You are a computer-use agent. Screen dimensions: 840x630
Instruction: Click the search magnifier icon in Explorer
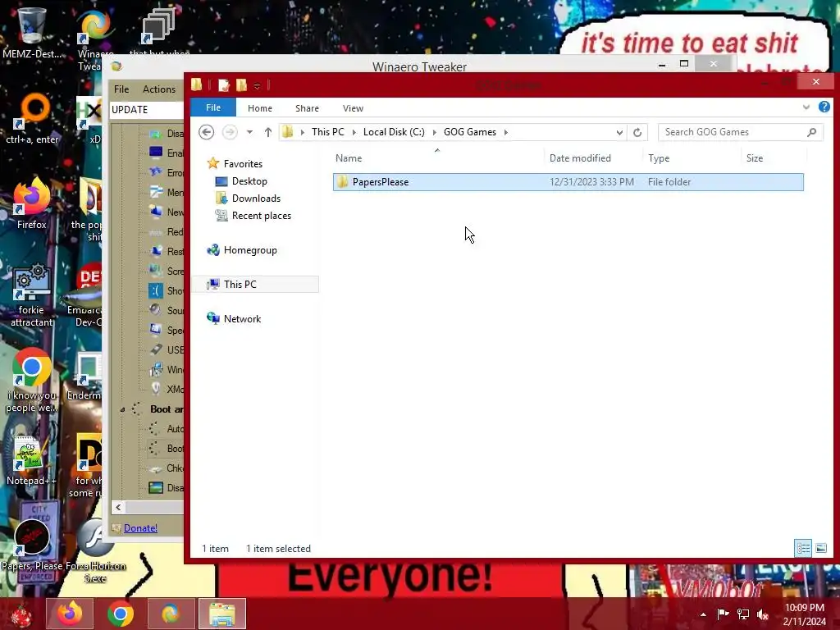[x=811, y=132]
